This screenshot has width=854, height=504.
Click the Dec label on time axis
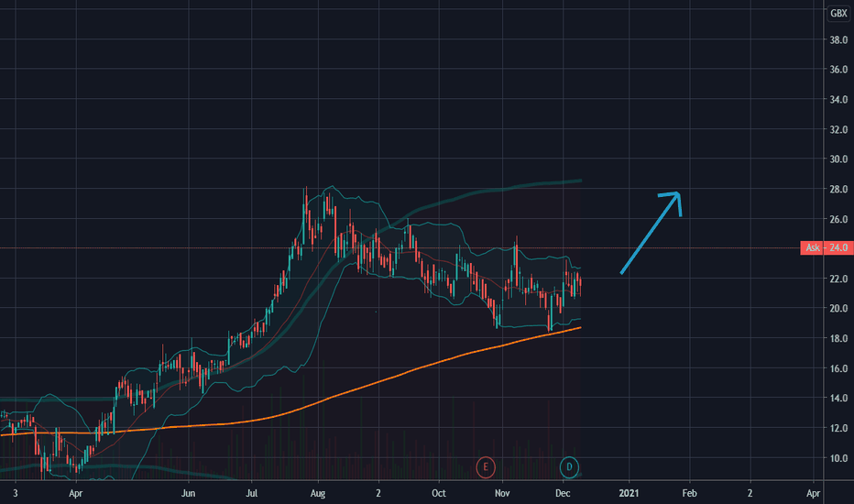pos(563,493)
